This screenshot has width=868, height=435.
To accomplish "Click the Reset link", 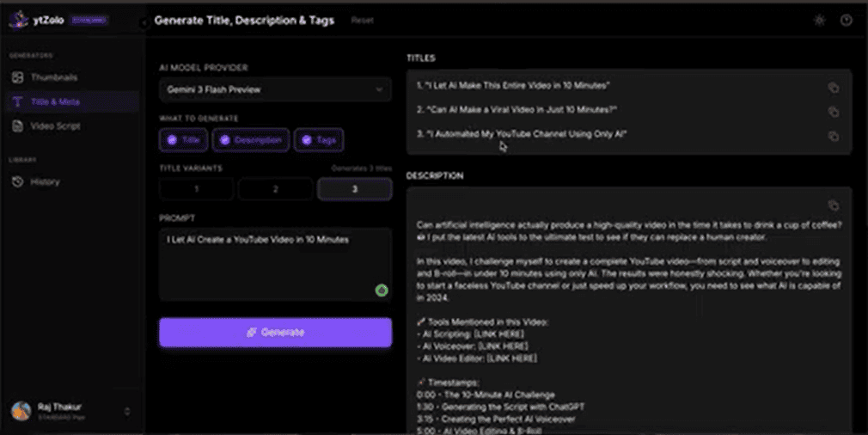I will pyautogui.click(x=362, y=21).
